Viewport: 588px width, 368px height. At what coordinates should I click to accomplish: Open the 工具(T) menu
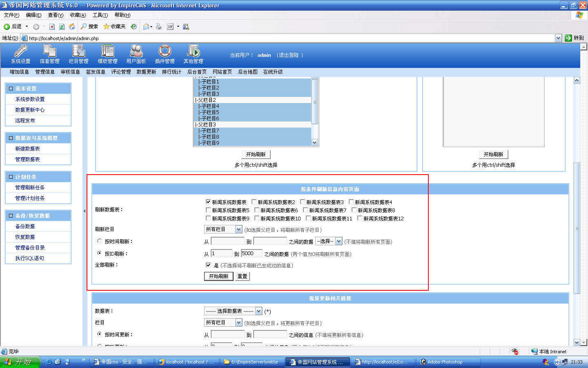(100, 15)
